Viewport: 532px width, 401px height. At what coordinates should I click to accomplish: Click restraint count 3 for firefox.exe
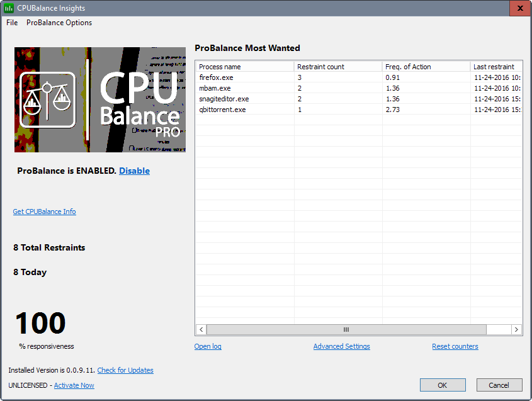[300, 77]
